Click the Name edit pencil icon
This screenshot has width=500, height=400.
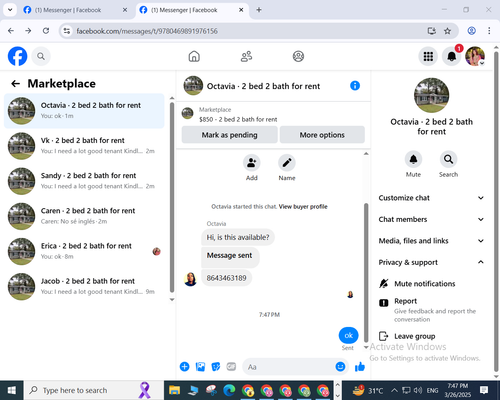287,163
